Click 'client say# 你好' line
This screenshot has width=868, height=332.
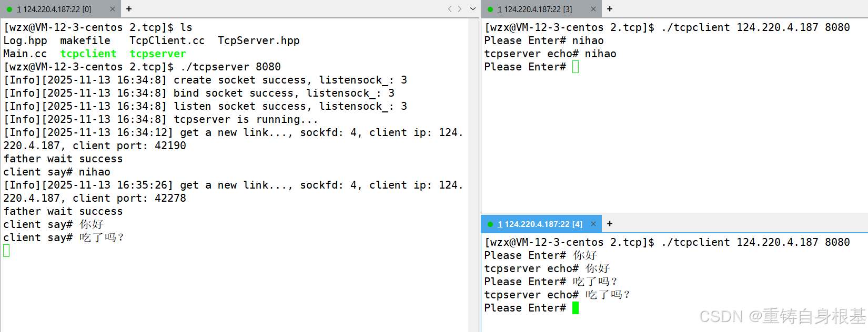tap(54, 224)
